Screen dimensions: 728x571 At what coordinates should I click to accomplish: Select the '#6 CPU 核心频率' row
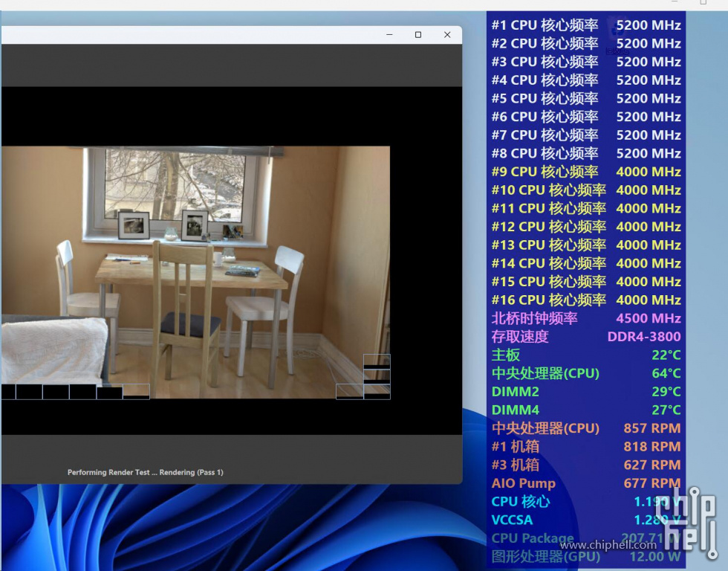pyautogui.click(x=586, y=117)
